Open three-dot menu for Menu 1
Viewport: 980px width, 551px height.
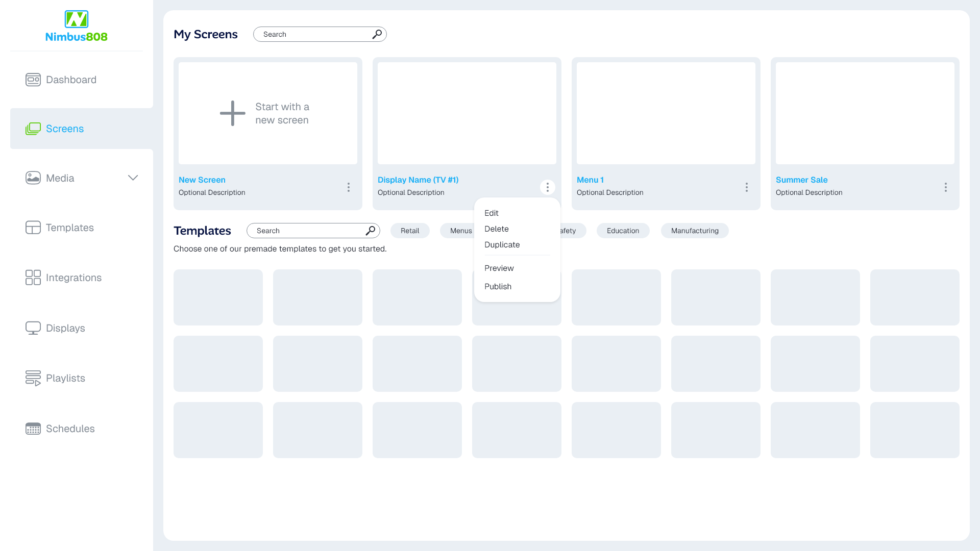click(x=746, y=187)
